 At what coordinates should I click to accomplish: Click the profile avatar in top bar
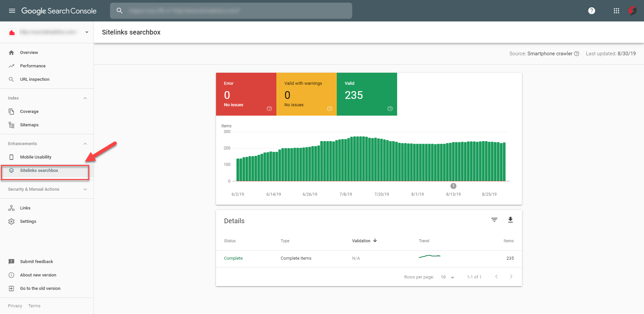[x=633, y=10]
